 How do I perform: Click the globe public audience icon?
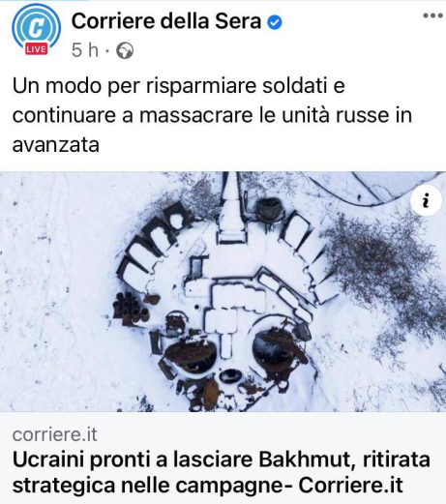tap(125, 50)
